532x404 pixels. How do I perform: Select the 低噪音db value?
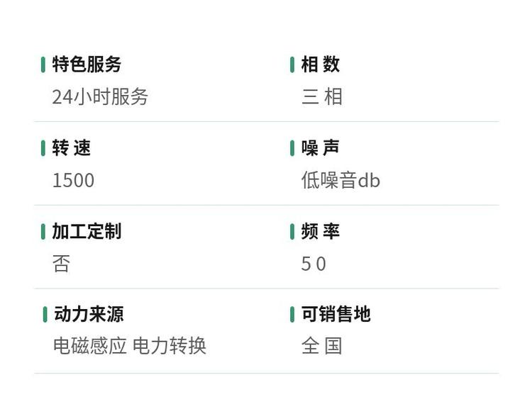click(x=340, y=180)
